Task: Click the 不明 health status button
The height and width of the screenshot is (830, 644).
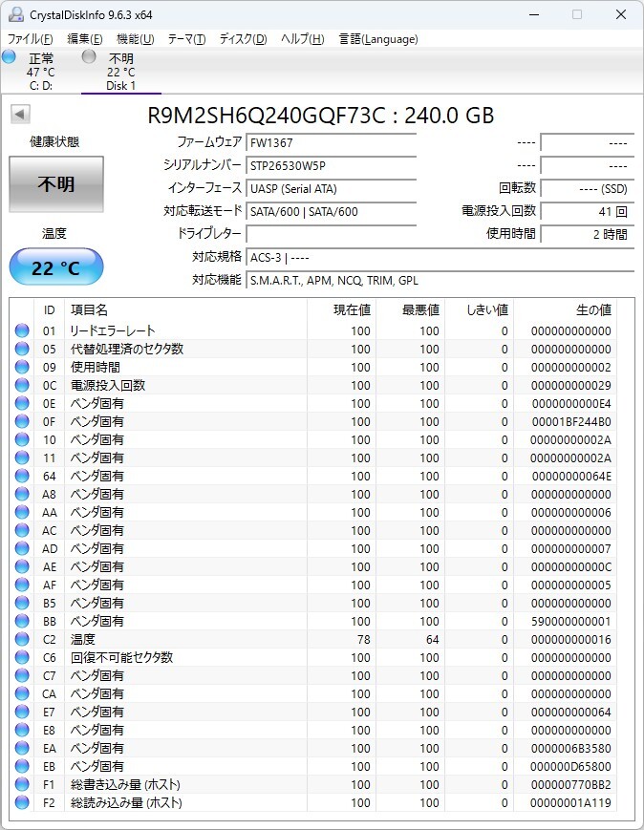Action: point(56,184)
